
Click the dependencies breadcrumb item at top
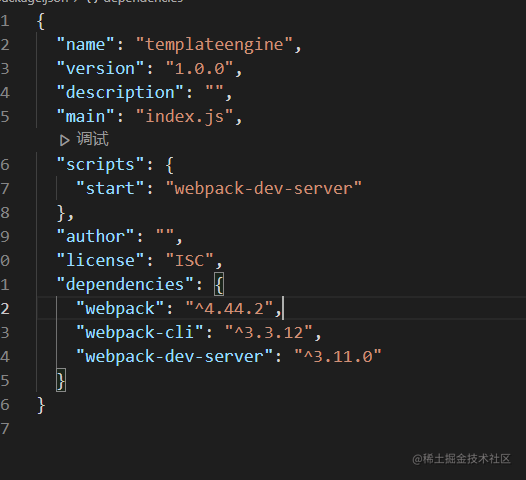coord(143,1)
